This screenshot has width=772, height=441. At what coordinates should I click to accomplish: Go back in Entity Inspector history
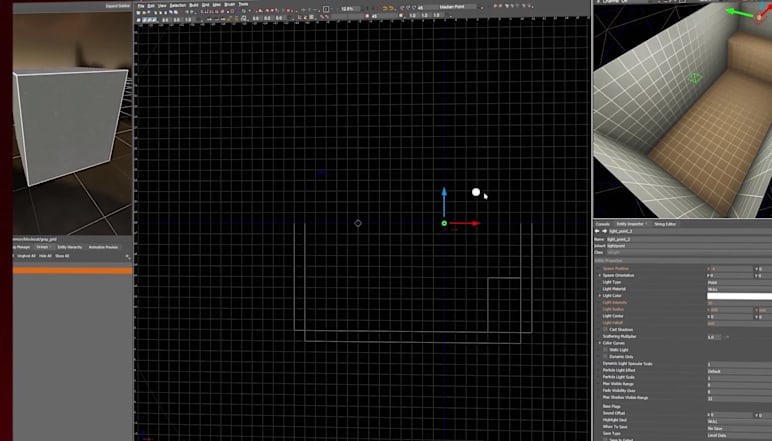tap(597, 231)
